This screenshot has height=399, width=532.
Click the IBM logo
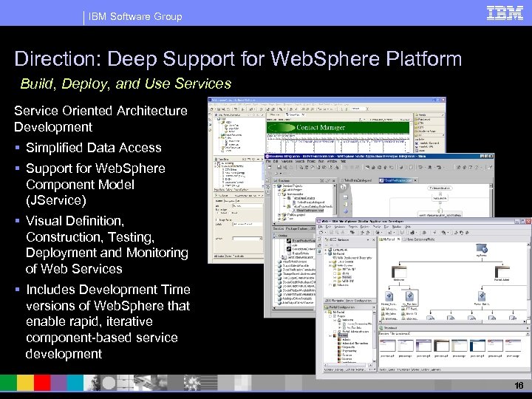tap(505, 13)
